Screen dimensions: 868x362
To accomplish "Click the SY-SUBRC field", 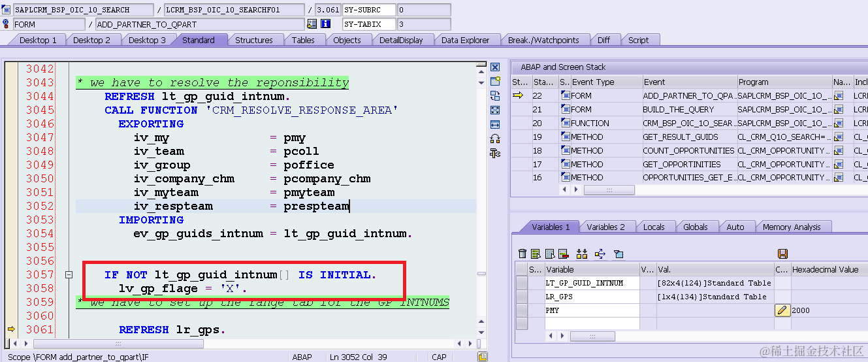I will (370, 10).
